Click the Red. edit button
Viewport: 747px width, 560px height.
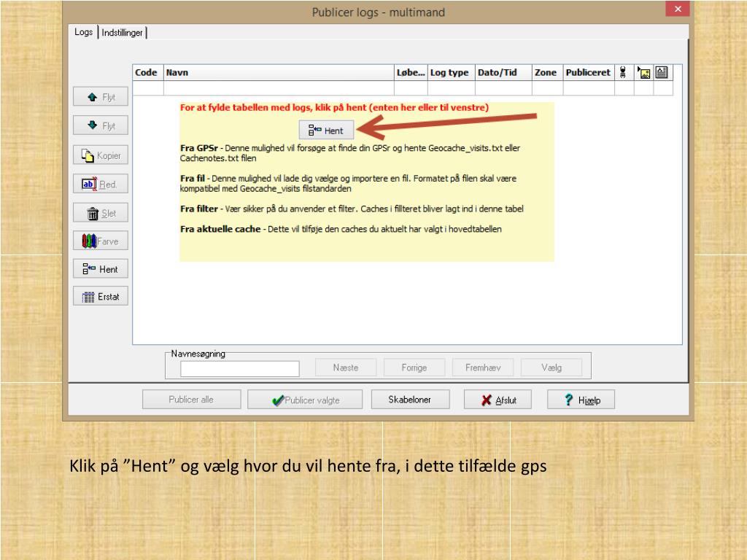tap(101, 184)
